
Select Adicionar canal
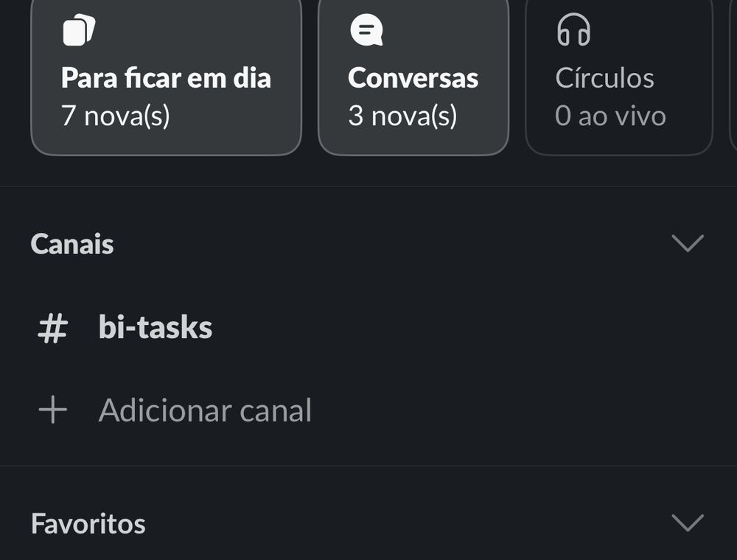(x=368, y=410)
